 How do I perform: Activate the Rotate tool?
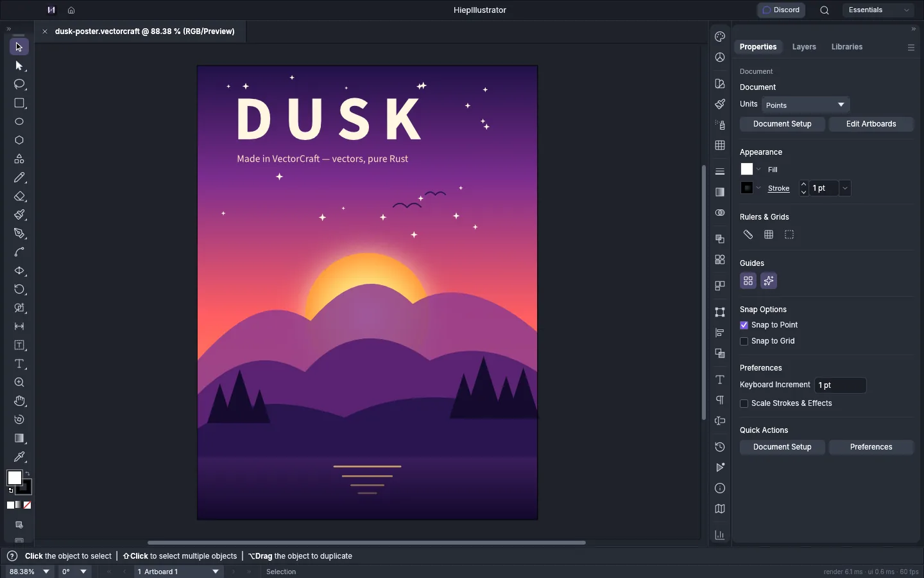pyautogui.click(x=19, y=290)
